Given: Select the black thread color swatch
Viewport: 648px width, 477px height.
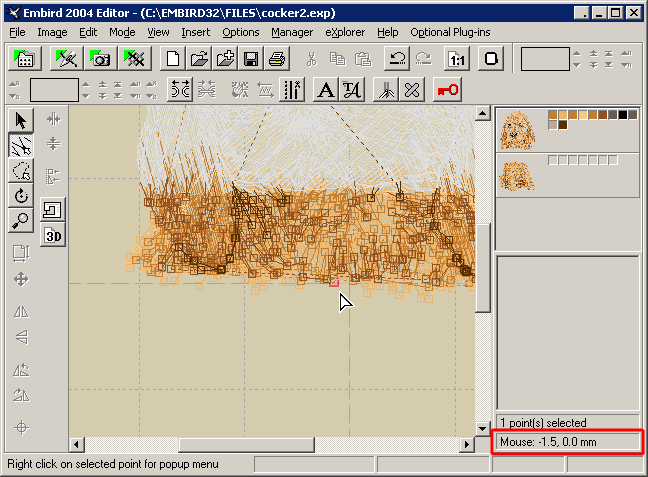Looking at the screenshot, I should (x=622, y=114).
